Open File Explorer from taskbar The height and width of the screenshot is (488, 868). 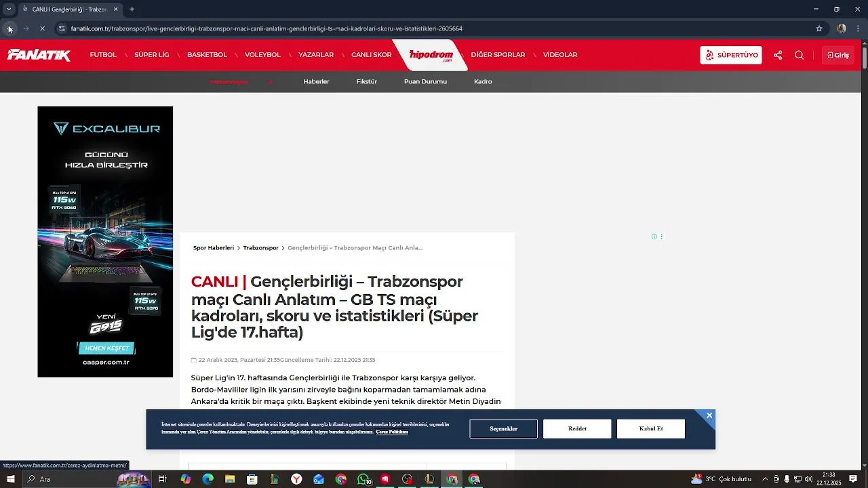point(230,479)
